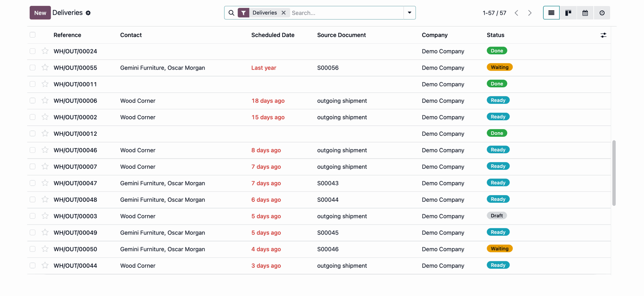Select checkbox for WH/OUT/00006
The height and width of the screenshot is (296, 644).
[33, 101]
